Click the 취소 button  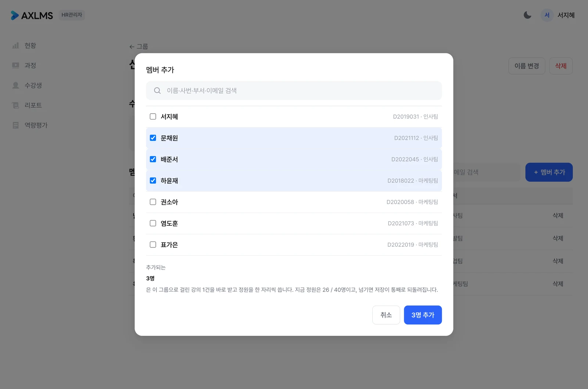386,315
